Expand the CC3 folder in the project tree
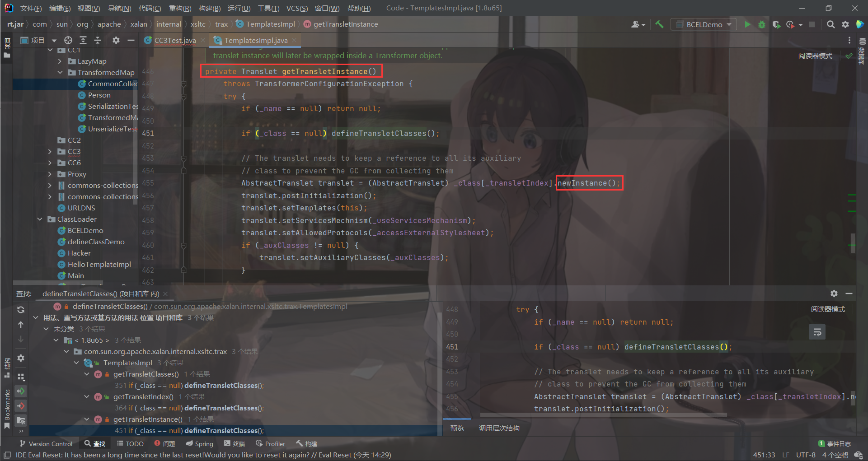 coord(50,151)
